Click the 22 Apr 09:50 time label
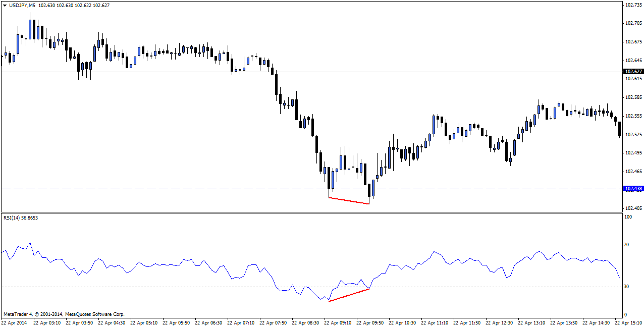This screenshot has width=644, height=327. (370, 322)
